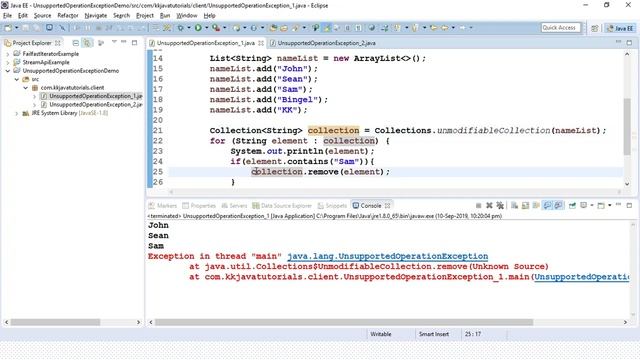
Task: Switch to the Properties tab
Action: 199,206
